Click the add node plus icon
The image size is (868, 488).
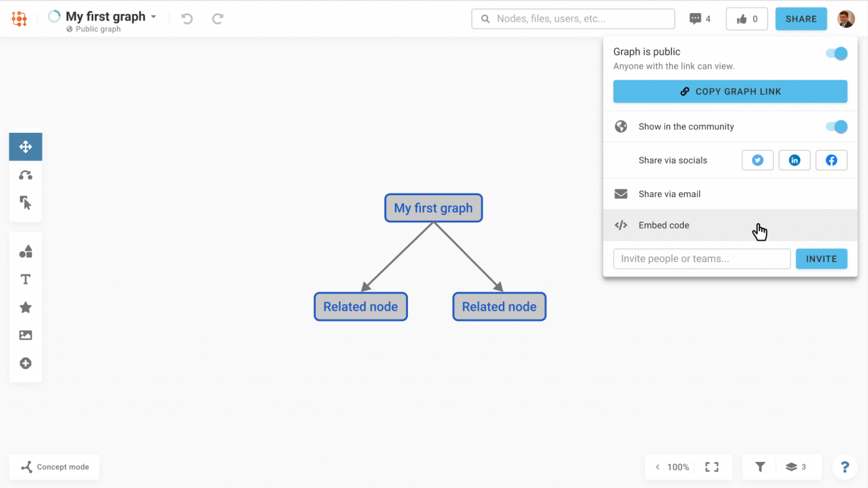(25, 363)
